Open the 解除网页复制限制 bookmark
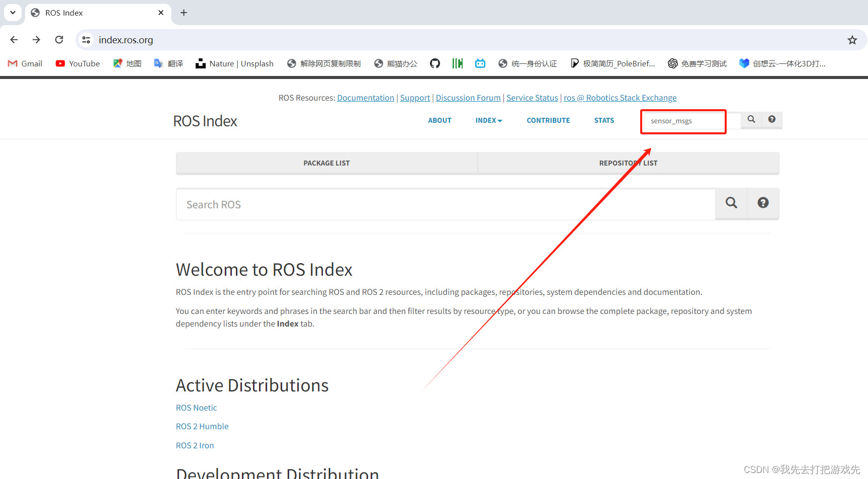This screenshot has height=479, width=868. [324, 63]
